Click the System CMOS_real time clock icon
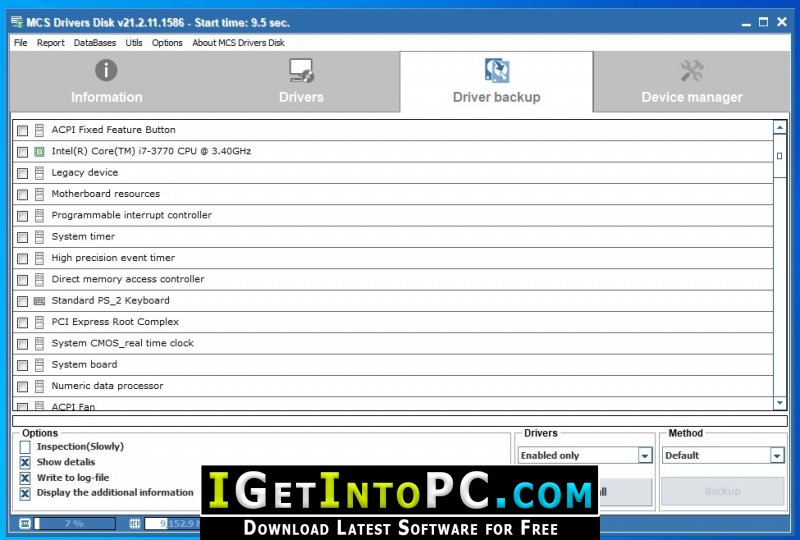 (x=39, y=343)
